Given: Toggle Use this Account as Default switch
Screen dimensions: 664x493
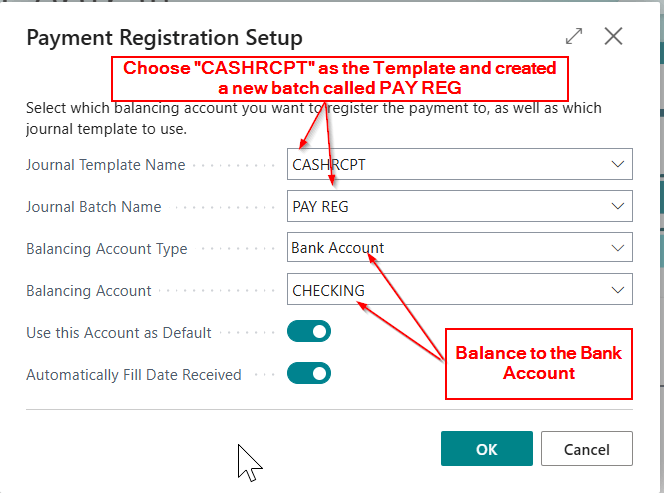Looking at the screenshot, I should 309,332.
